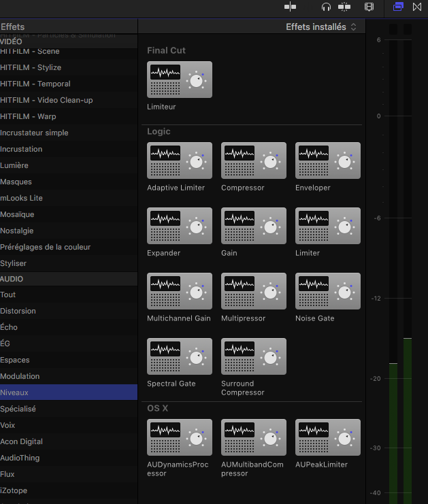Select the Masques category
Viewport: 428px width, 504px height.
click(69, 182)
